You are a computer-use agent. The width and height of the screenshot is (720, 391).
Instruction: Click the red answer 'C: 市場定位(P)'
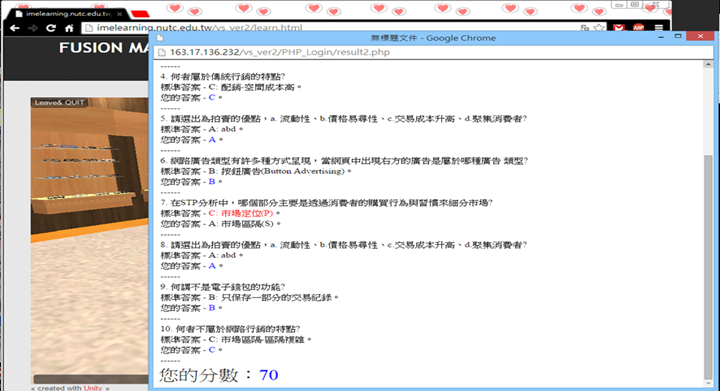click(241, 213)
